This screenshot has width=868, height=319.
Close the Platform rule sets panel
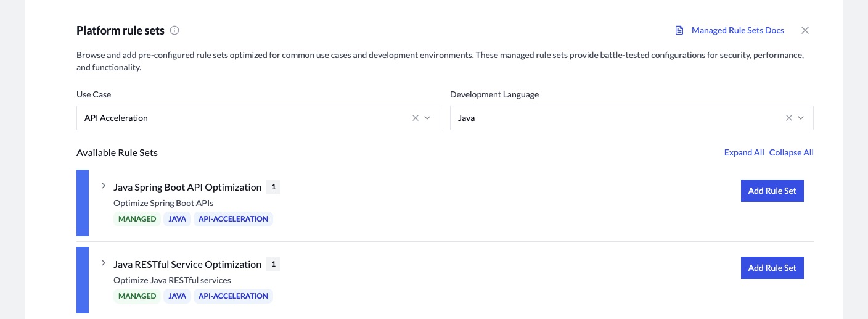[805, 30]
